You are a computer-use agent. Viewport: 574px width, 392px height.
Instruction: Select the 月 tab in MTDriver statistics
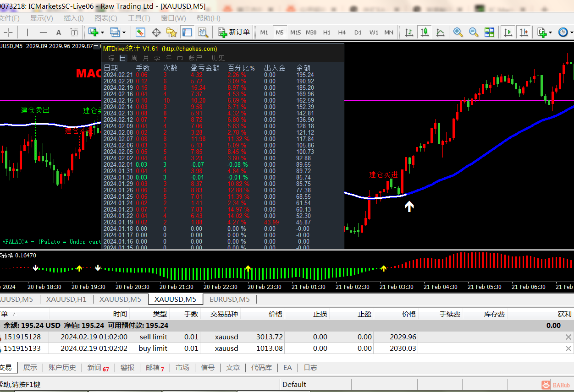[146, 58]
